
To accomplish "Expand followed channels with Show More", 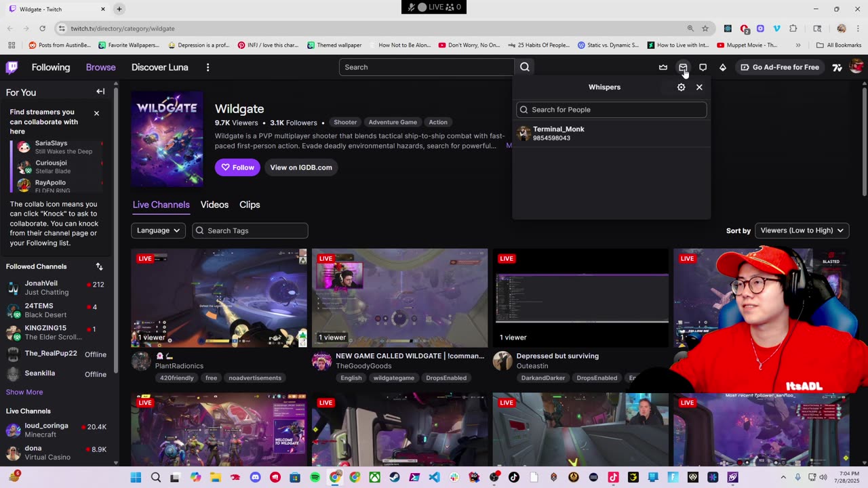I will (24, 392).
